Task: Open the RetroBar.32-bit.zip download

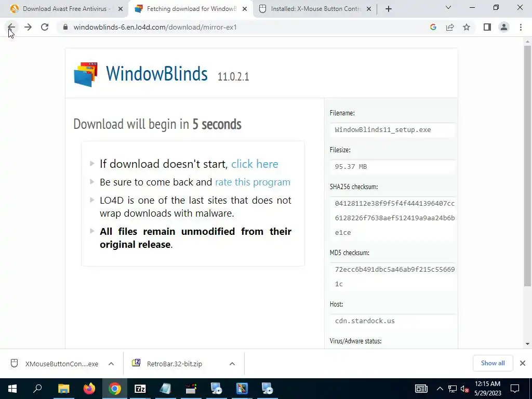Action: (168, 364)
